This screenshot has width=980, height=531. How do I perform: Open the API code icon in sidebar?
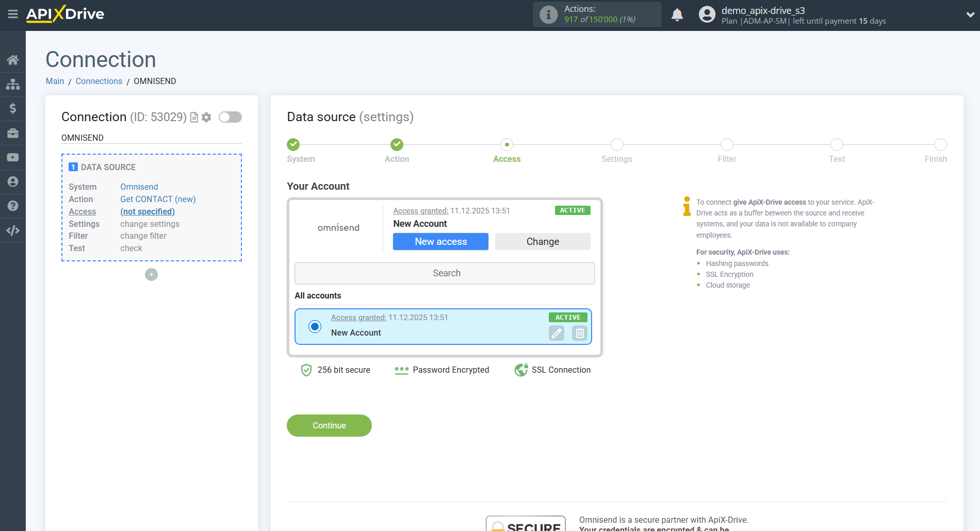[13, 230]
